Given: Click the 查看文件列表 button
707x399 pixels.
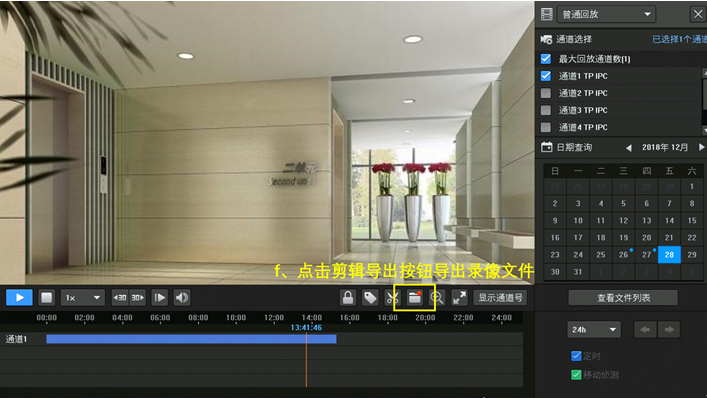Looking at the screenshot, I should [x=623, y=298].
